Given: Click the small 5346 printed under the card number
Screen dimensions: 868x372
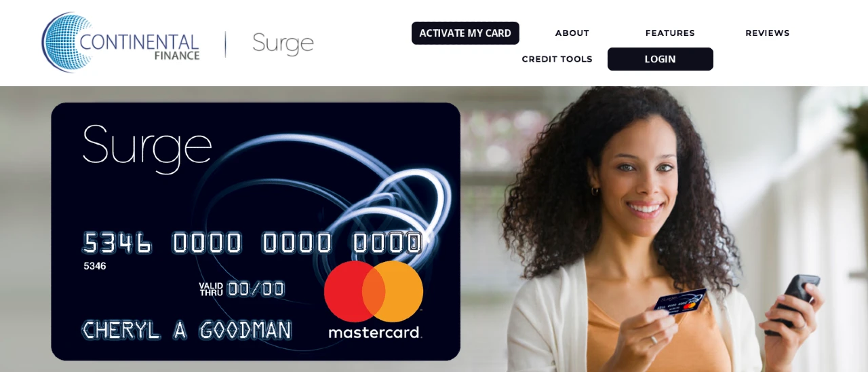Looking at the screenshot, I should pyautogui.click(x=95, y=266).
